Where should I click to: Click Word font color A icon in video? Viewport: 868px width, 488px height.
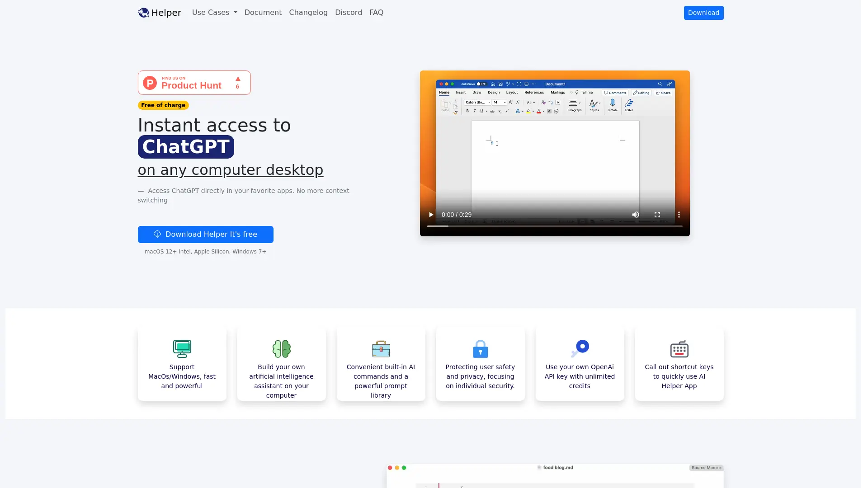pyautogui.click(x=539, y=111)
